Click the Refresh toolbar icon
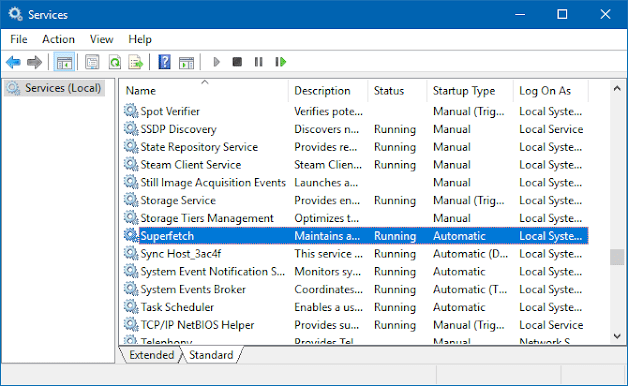The image size is (628, 386). pyautogui.click(x=115, y=62)
